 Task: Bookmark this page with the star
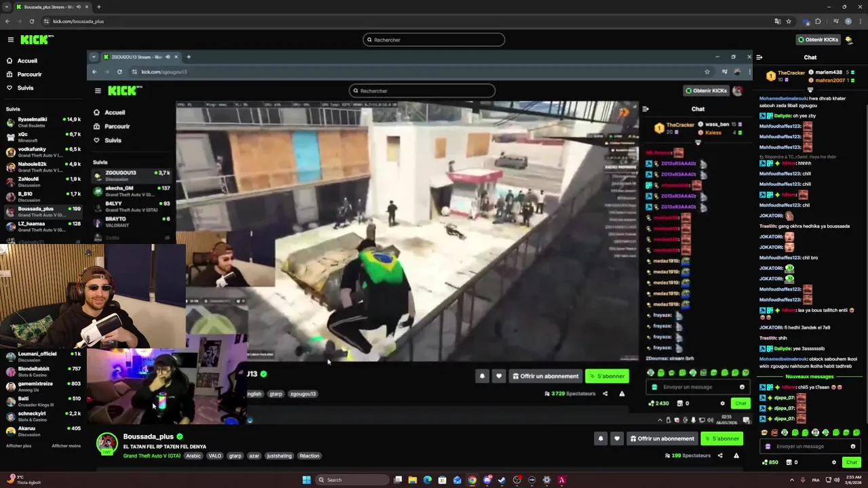[788, 21]
